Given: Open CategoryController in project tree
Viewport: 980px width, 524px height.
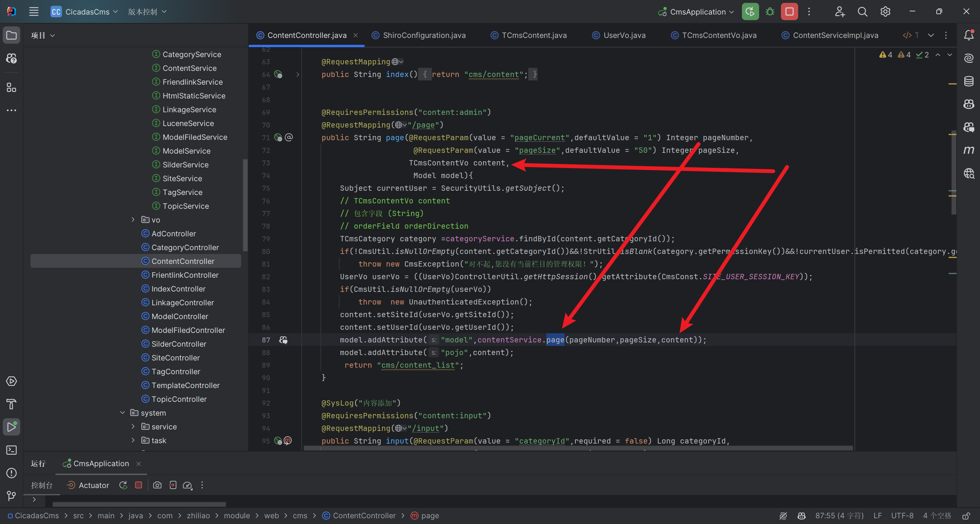Looking at the screenshot, I should pyautogui.click(x=185, y=247).
